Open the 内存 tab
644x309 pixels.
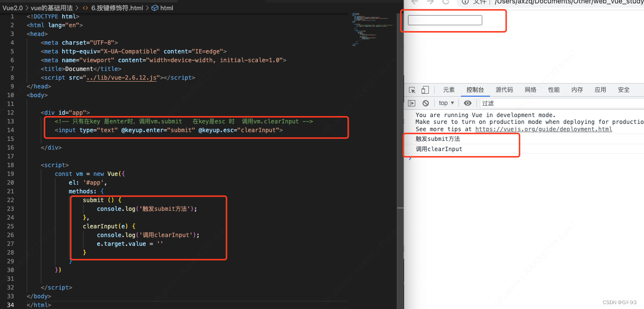577,90
